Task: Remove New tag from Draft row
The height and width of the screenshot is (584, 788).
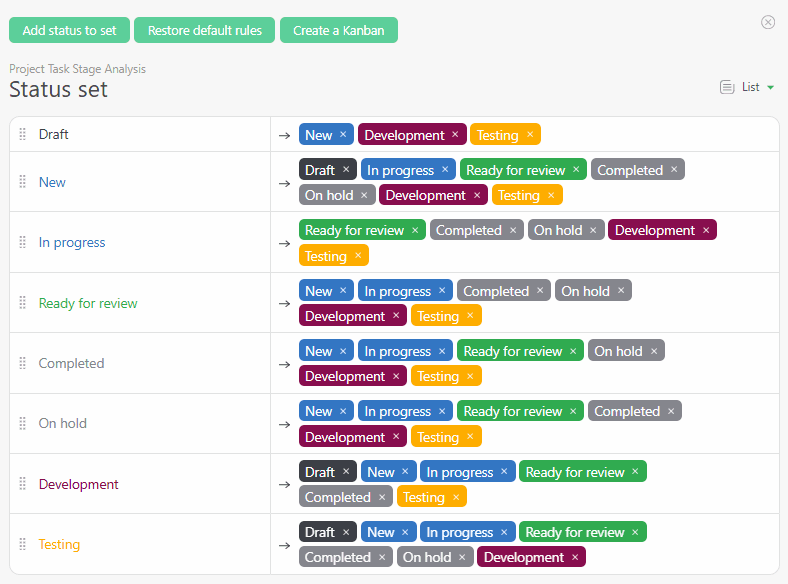Action: click(343, 134)
